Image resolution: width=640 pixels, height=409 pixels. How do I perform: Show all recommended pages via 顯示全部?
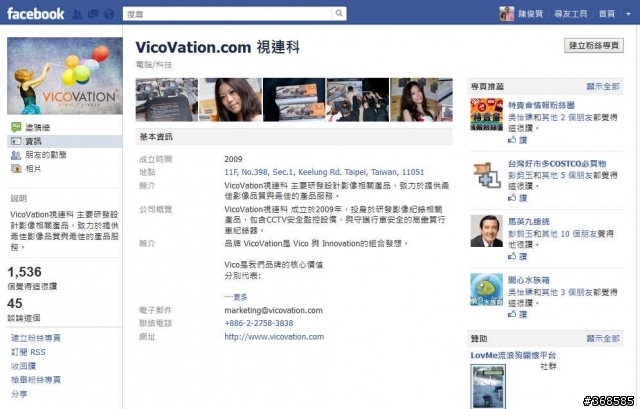(603, 87)
